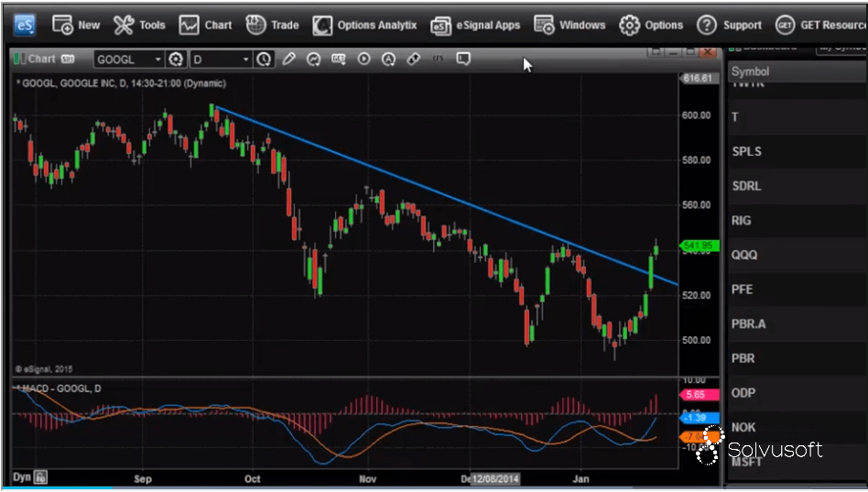The width and height of the screenshot is (868, 492).
Task: Click the replay play button icon
Action: 363,59
